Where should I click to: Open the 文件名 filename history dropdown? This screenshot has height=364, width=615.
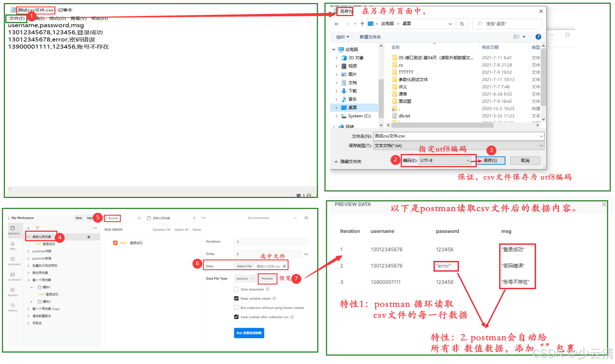click(x=541, y=136)
